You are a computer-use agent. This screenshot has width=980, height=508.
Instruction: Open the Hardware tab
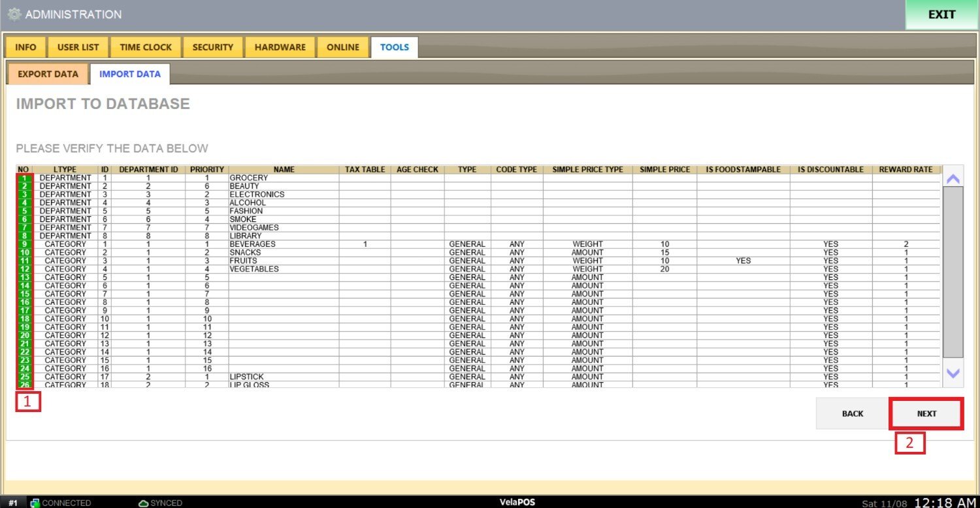tap(280, 47)
